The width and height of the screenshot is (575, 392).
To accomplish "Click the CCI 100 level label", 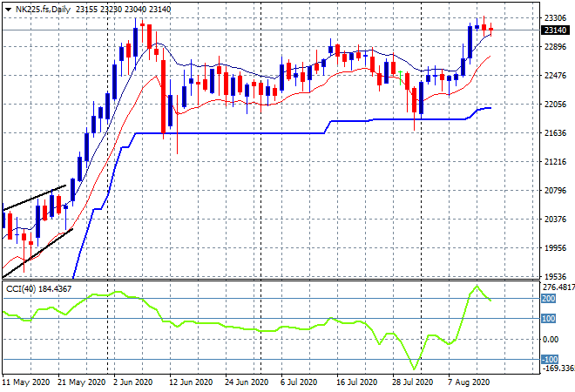I will (549, 319).
